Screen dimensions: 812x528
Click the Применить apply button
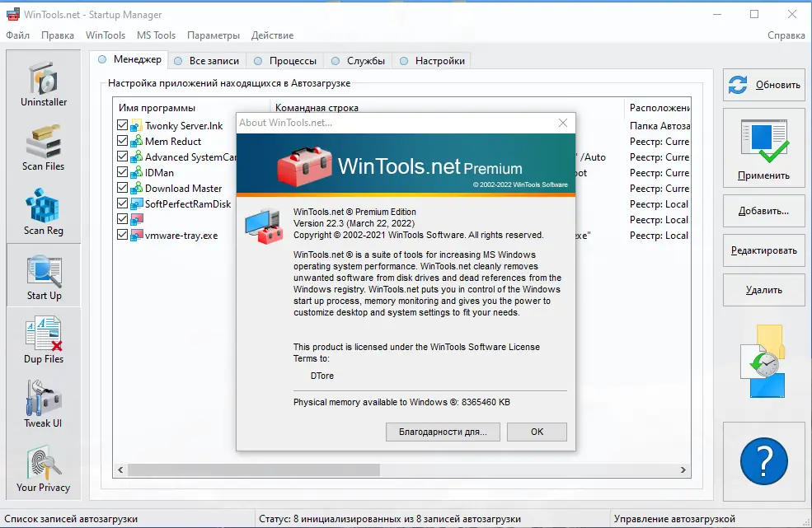[x=764, y=147]
